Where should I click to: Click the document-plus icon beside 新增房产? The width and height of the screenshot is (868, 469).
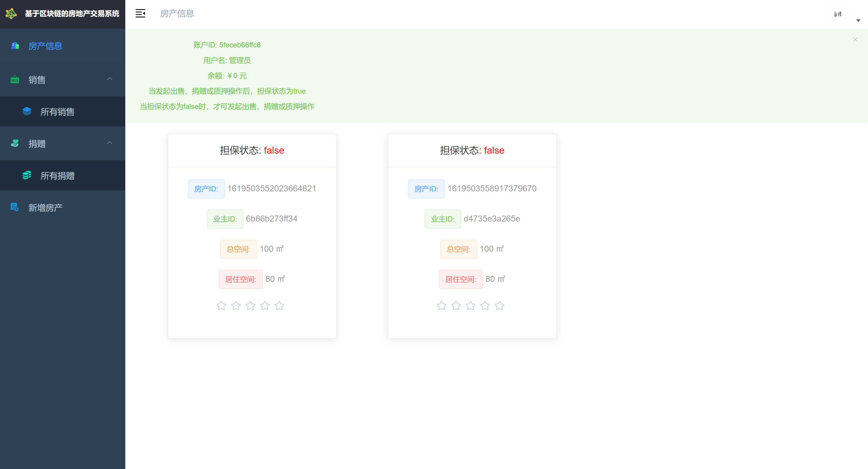[x=14, y=207]
